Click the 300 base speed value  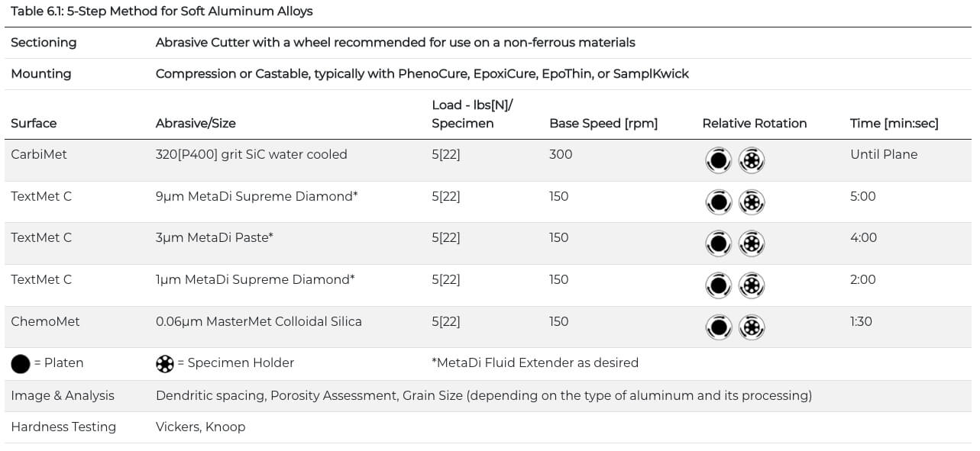(559, 154)
